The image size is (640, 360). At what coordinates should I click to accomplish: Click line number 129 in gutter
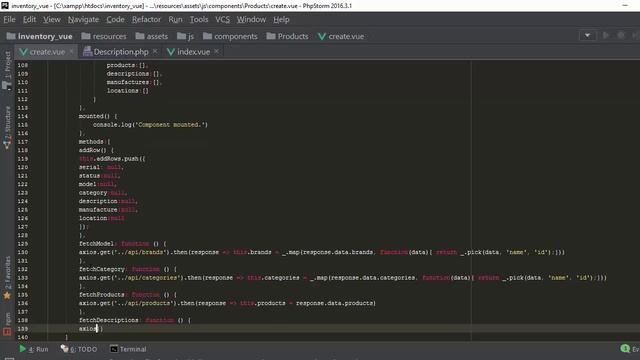[x=23, y=244]
